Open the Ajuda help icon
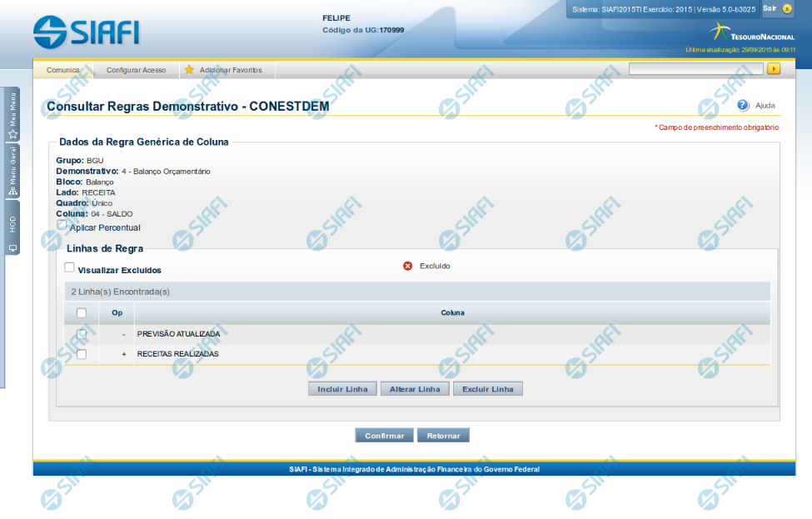Screen dimensions: 812x519 point(742,105)
